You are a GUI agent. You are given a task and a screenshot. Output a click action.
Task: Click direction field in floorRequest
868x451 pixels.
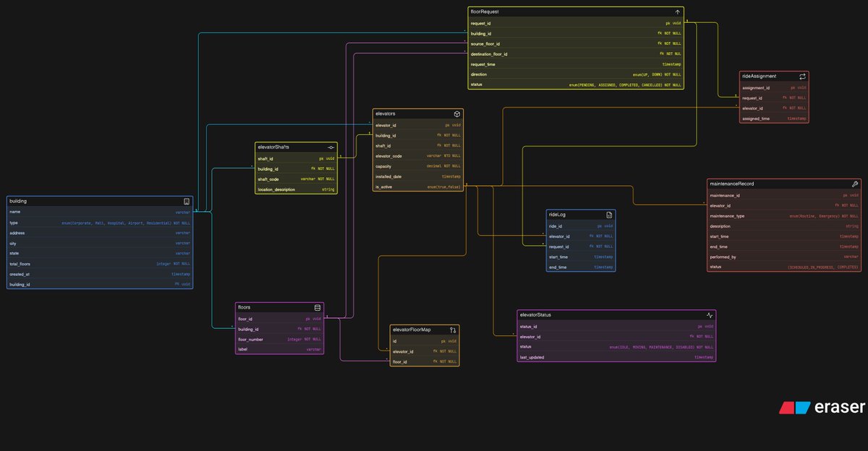[576, 74]
